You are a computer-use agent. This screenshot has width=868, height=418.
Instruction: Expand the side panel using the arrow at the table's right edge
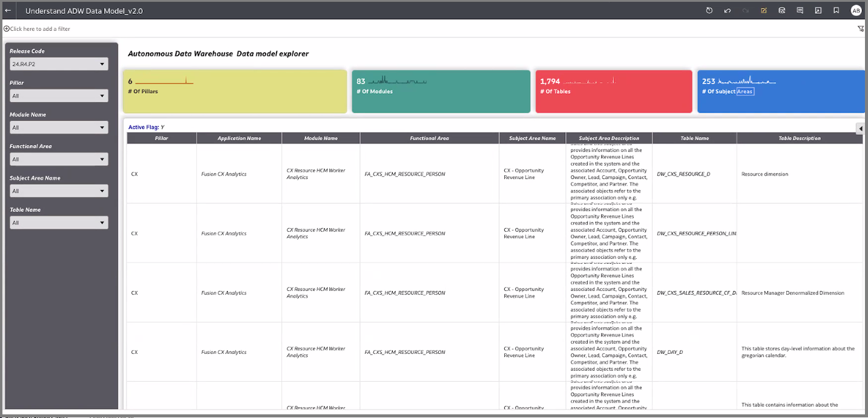click(x=860, y=128)
